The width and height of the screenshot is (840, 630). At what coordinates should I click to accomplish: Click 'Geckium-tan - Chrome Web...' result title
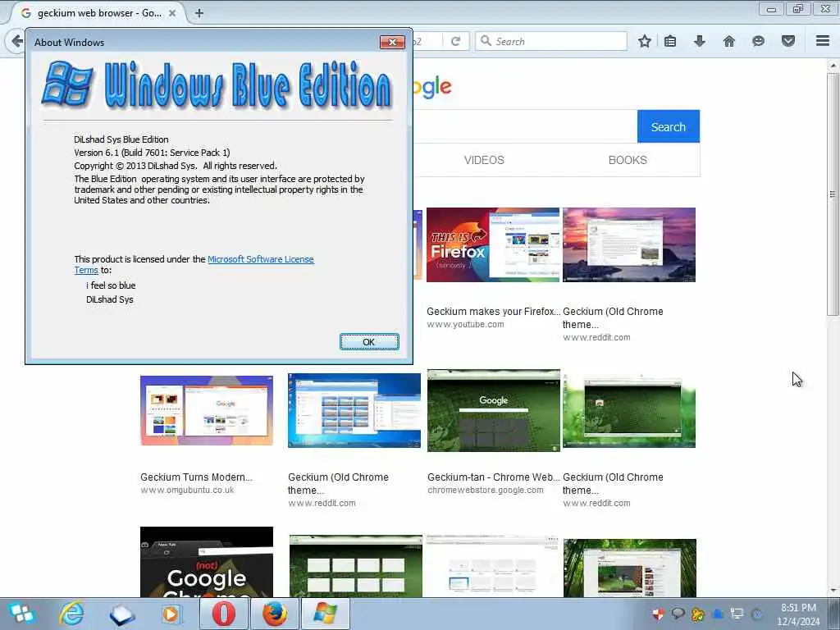pos(493,477)
